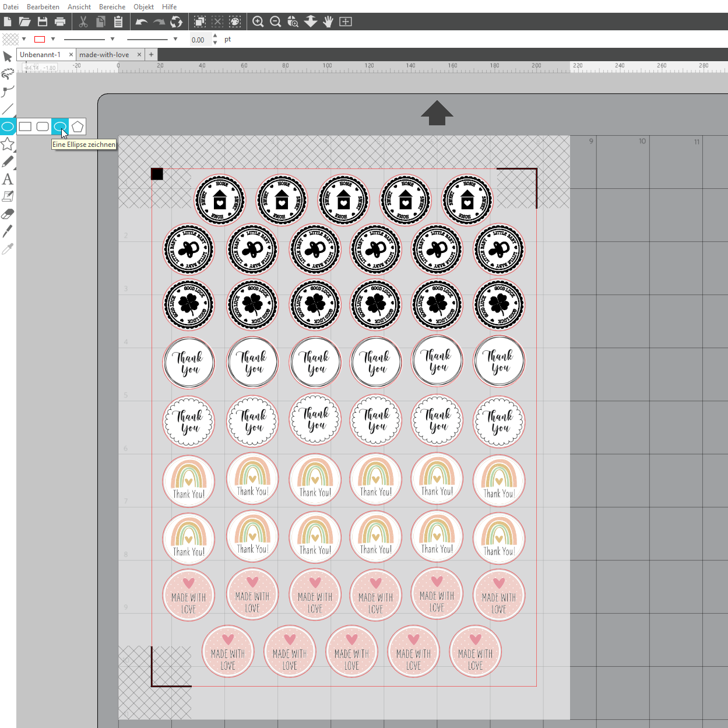Open the Objekt menu
728x728 pixels.
click(143, 6)
